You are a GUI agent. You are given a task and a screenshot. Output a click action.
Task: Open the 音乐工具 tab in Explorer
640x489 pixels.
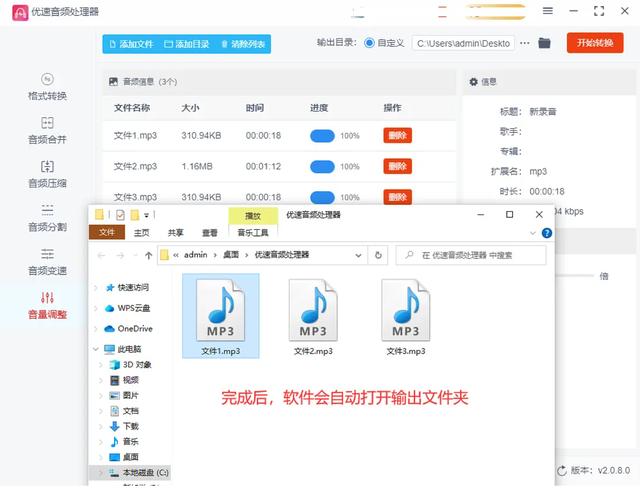point(253,233)
